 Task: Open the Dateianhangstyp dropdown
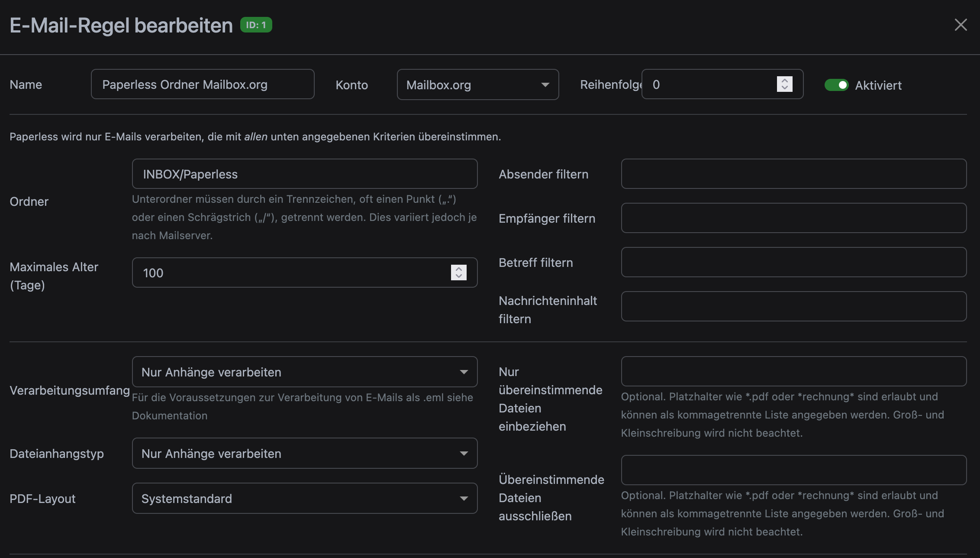[304, 454]
